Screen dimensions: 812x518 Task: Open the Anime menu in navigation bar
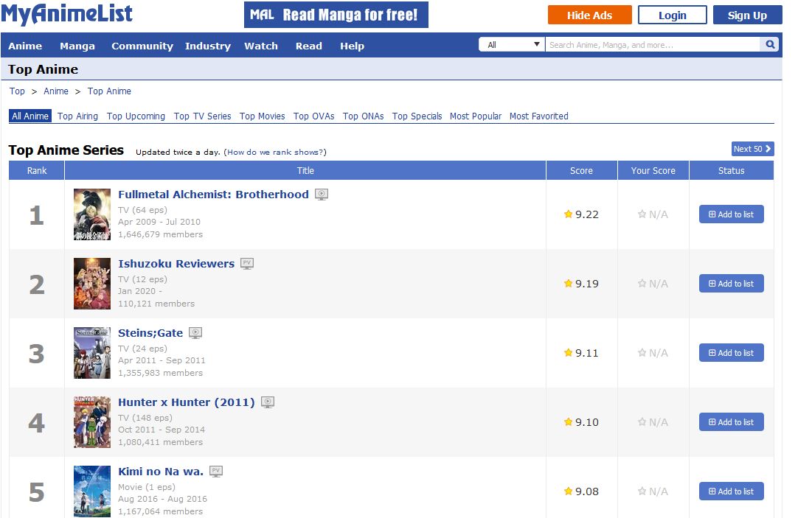25,46
